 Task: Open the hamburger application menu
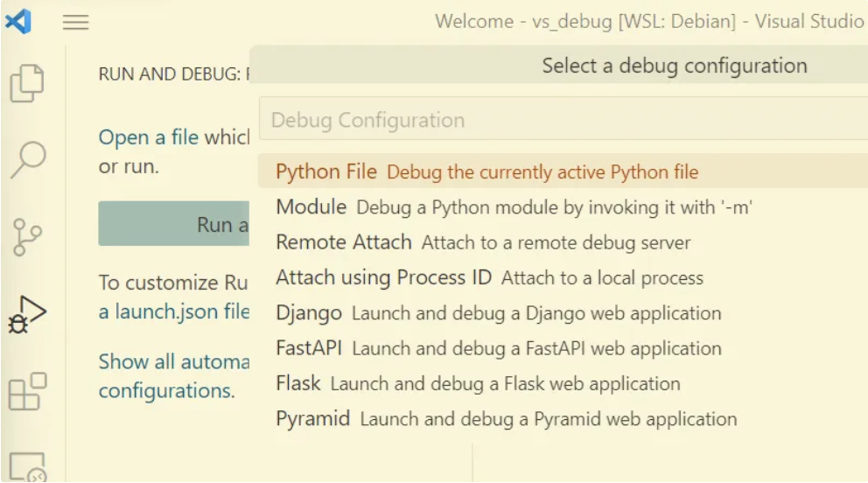76,22
